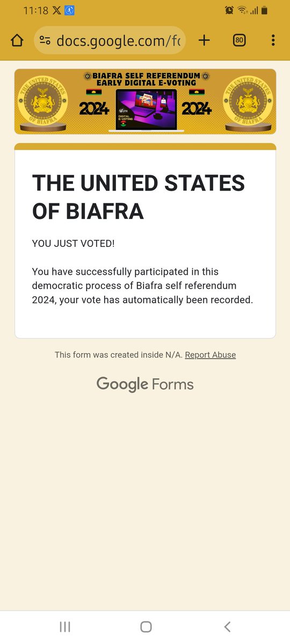Open the tab switcher showing 80 tabs
This screenshot has height=644, width=290.
239,40
